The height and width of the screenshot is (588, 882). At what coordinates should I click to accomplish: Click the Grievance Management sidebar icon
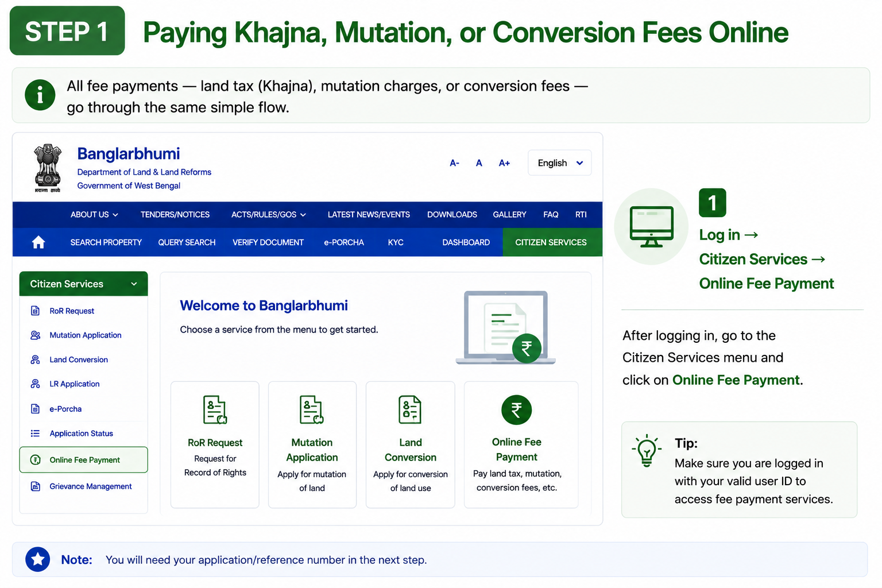click(x=35, y=486)
